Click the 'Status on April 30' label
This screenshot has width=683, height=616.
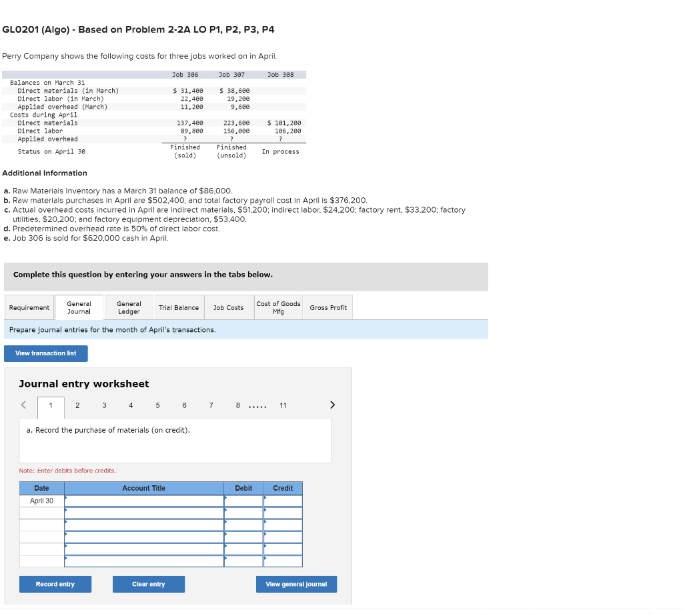point(51,151)
